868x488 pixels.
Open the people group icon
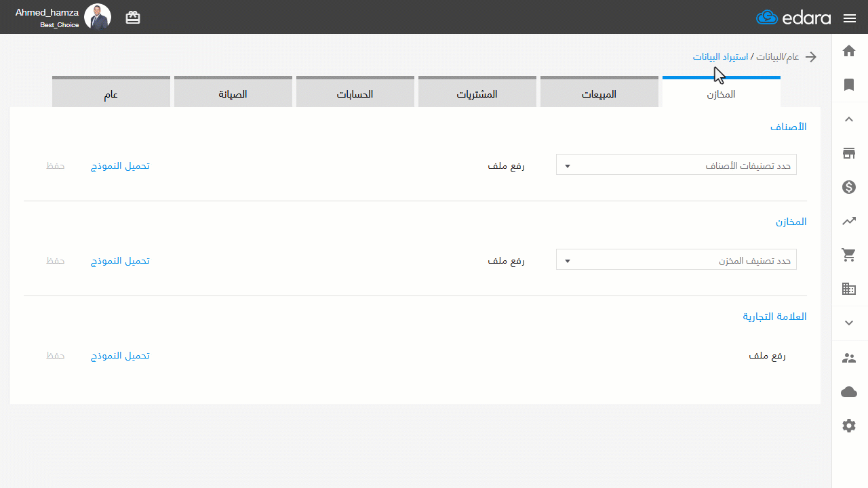849,358
